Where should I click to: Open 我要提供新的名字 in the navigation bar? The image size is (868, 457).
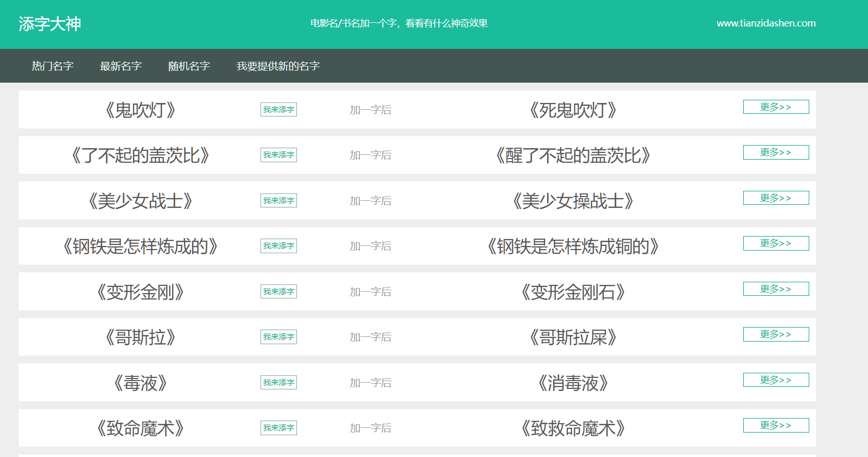click(278, 66)
